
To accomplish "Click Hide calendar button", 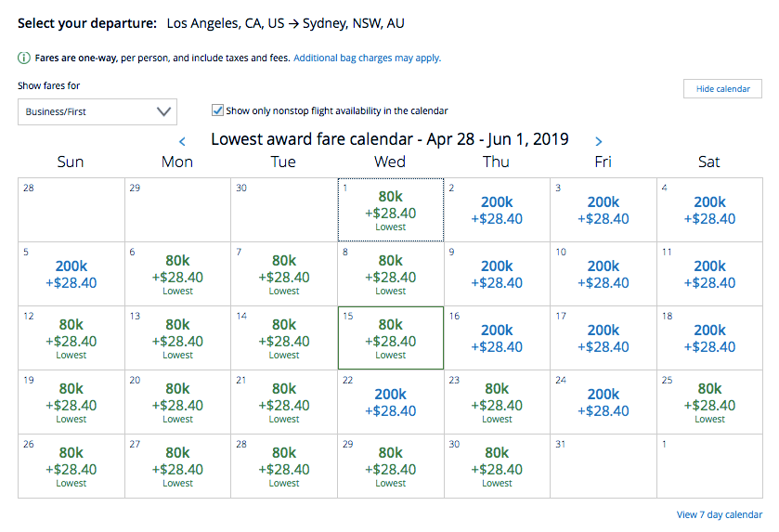I will tap(722, 88).
